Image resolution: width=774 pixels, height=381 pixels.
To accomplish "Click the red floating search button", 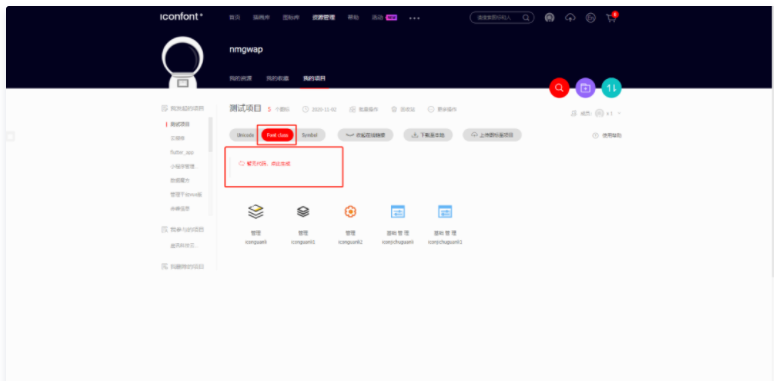I will click(x=559, y=88).
